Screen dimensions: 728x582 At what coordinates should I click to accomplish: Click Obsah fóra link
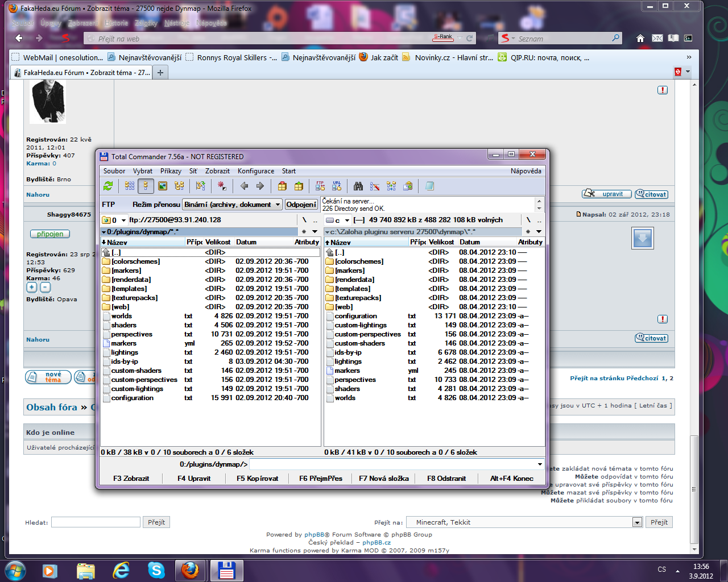pos(52,407)
